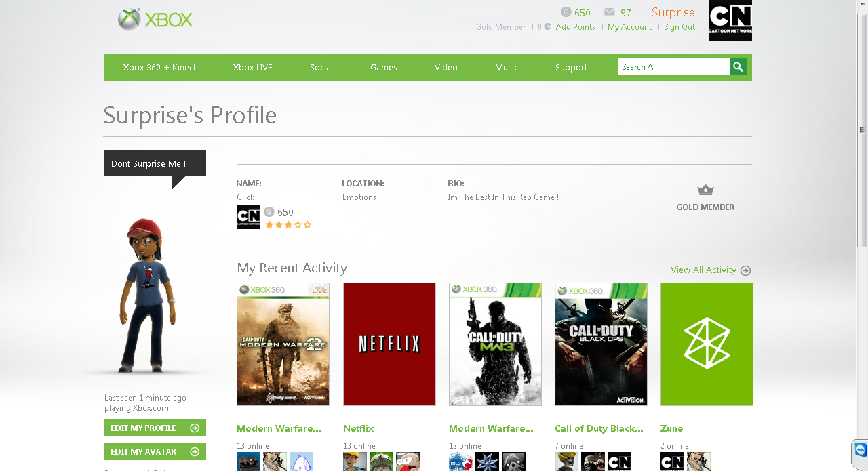This screenshot has height=471, width=868.
Task: Click the monster teeth gamerpic under Black Ops
Action: (x=593, y=462)
